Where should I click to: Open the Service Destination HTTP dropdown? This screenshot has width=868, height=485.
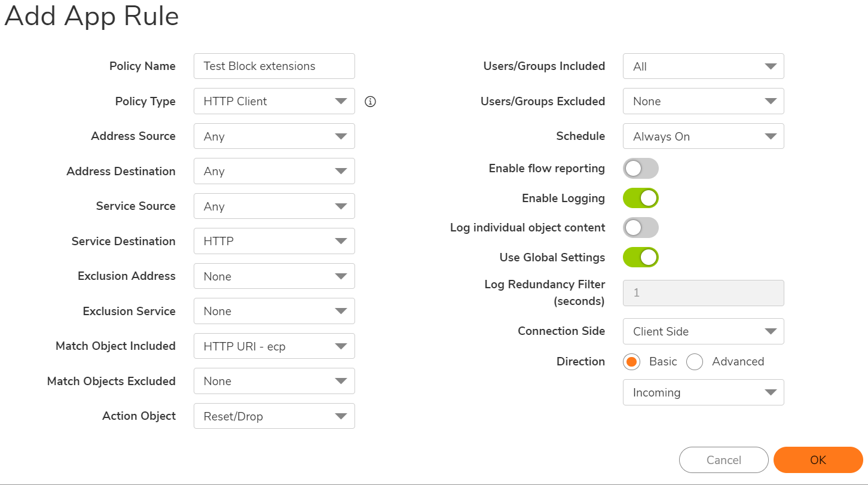[x=274, y=242]
